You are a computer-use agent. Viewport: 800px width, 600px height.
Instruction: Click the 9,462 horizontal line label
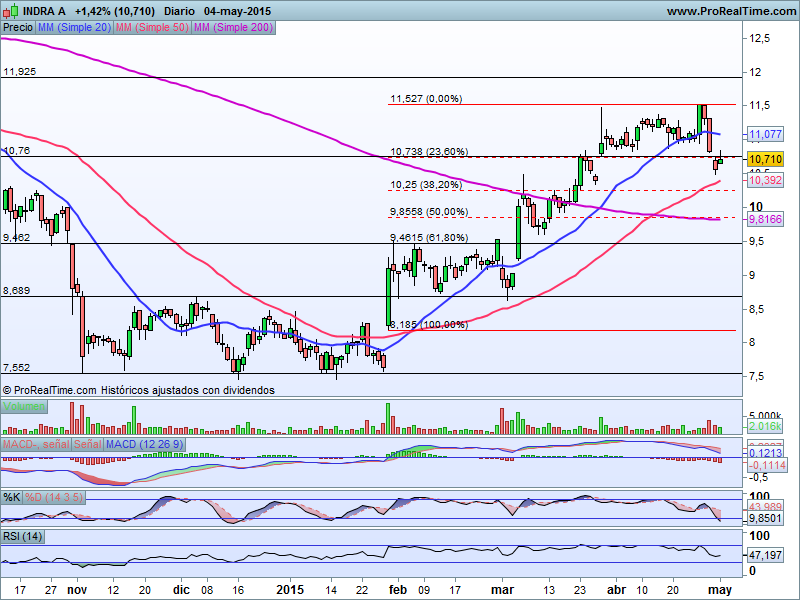[16, 237]
